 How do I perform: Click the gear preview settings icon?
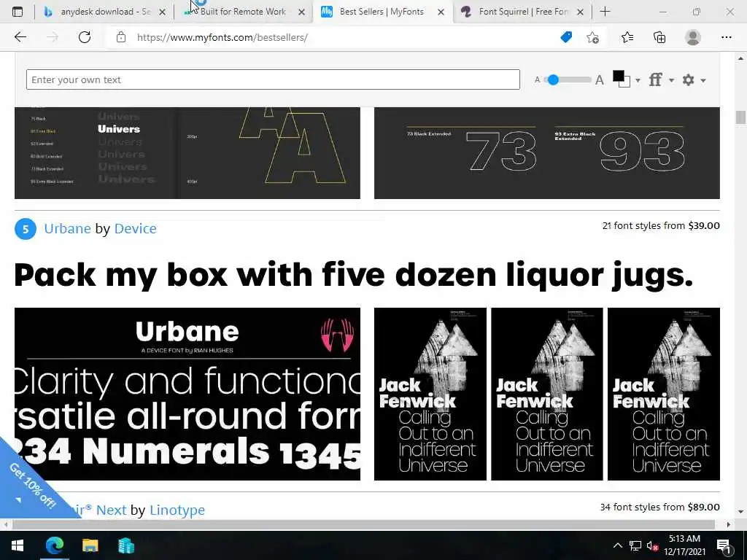click(x=688, y=79)
